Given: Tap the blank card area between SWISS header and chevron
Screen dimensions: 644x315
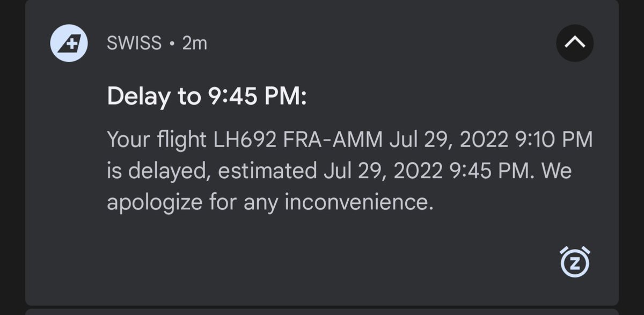Looking at the screenshot, I should click(376, 43).
